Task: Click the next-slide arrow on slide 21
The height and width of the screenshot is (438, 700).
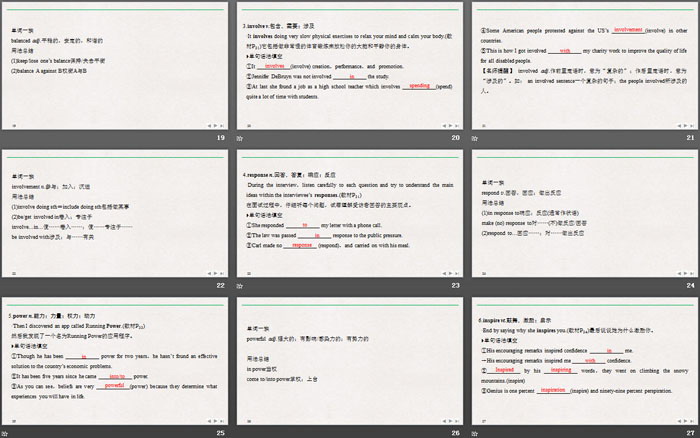Action: pos(686,126)
